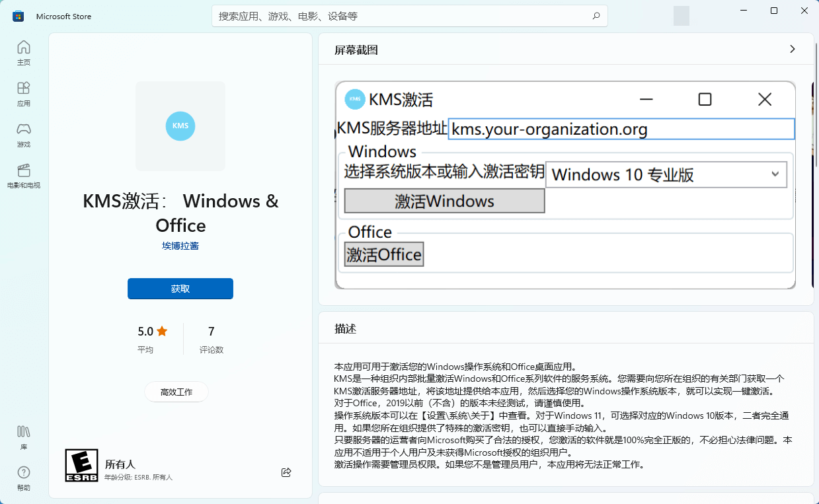Click the Microsoft Store logo
819x504 pixels.
tap(17, 15)
